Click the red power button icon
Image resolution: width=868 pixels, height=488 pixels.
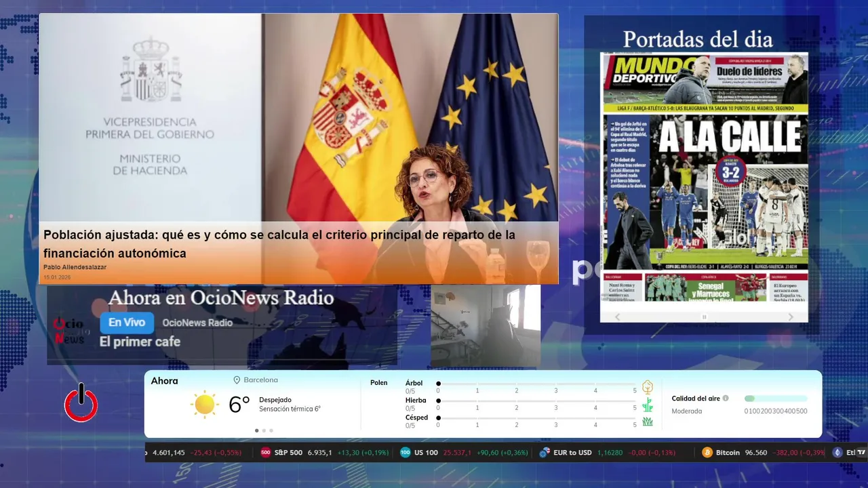pyautogui.click(x=81, y=403)
